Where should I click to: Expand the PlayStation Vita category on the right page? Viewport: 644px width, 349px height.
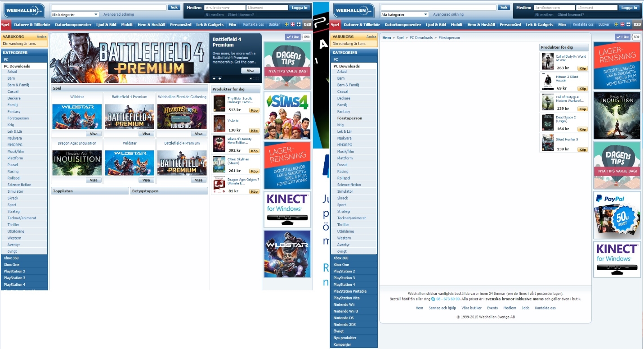pos(354,298)
